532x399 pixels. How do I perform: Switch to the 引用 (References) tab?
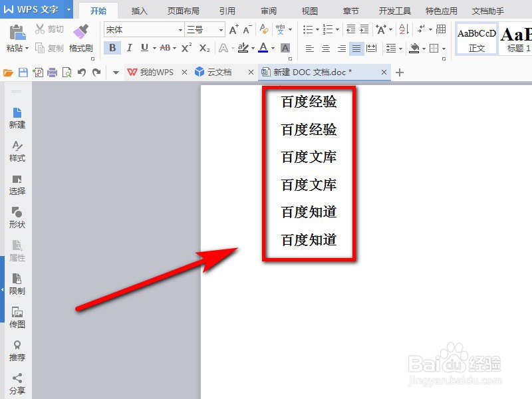click(x=227, y=11)
